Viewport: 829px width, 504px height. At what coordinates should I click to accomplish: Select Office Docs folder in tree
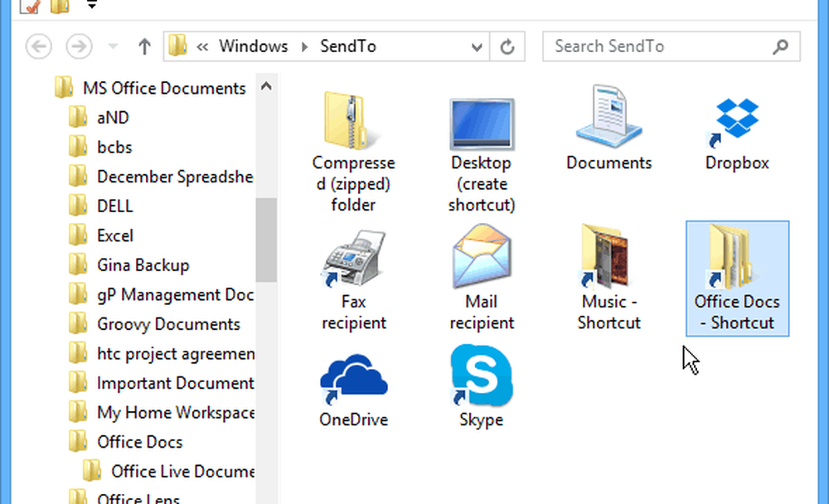coord(139,442)
